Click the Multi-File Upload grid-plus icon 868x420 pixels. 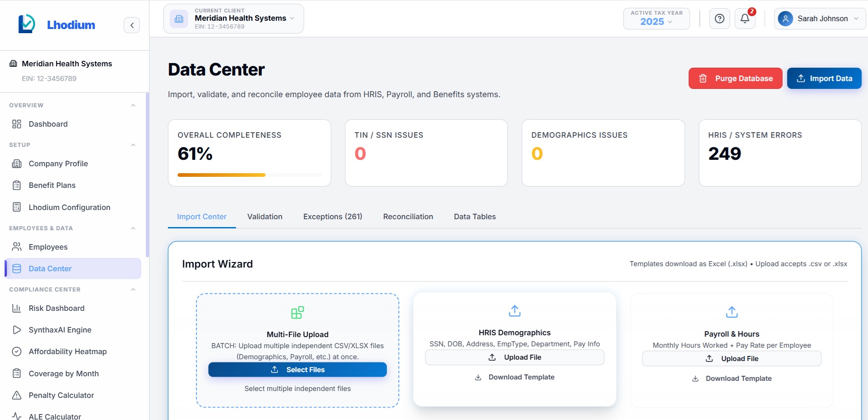(298, 313)
